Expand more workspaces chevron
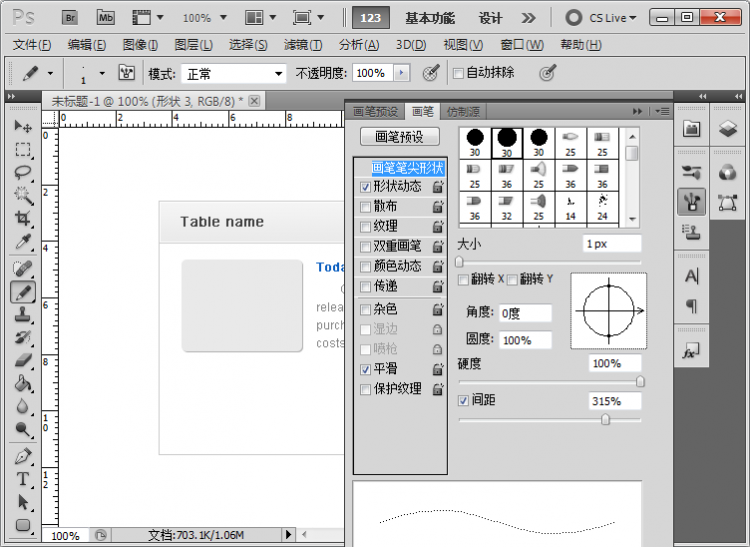750x547 pixels. 528,18
